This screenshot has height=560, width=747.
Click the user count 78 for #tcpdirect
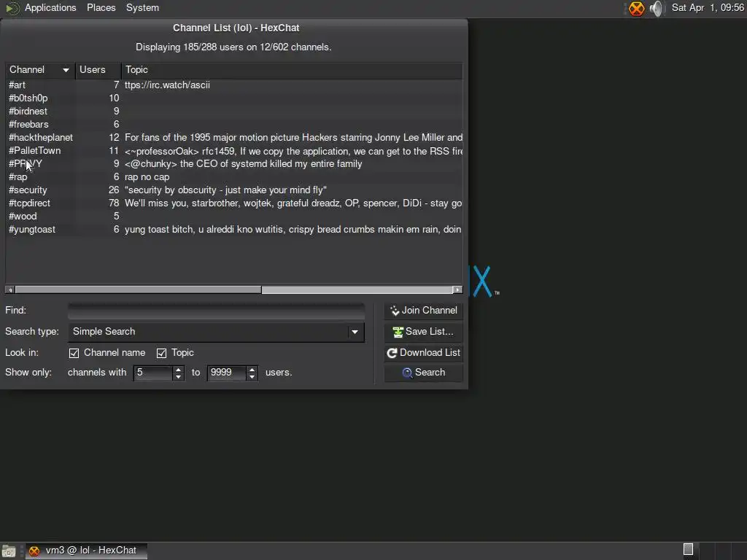pos(113,203)
